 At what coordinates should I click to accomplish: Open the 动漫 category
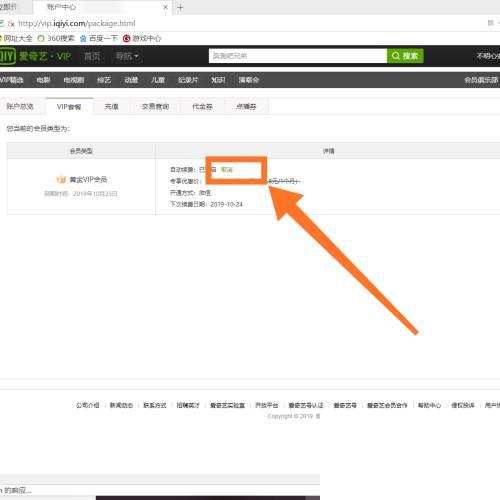131,80
